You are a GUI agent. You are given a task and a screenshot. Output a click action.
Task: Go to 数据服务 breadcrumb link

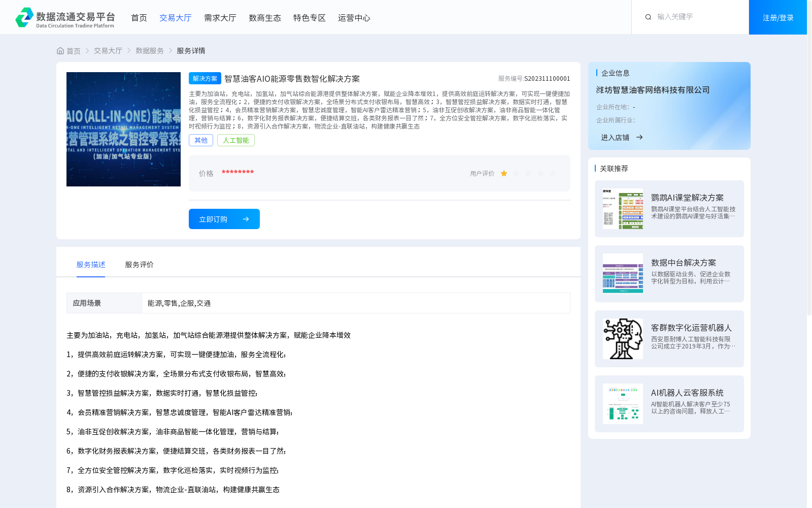pos(150,51)
